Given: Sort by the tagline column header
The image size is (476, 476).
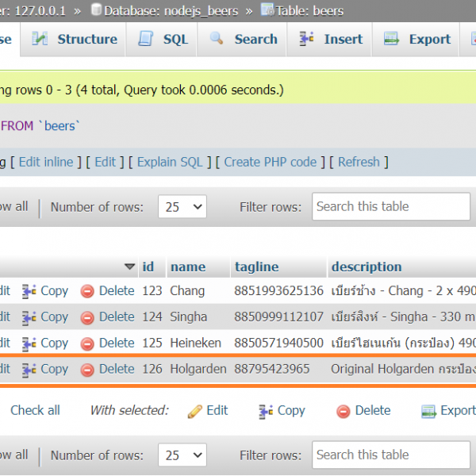Looking at the screenshot, I should click(x=256, y=267).
